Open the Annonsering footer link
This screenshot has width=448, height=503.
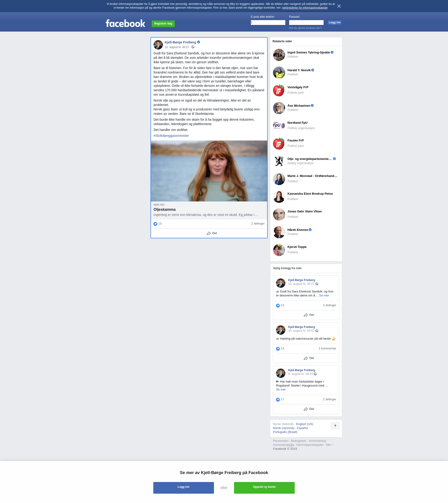pos(317,441)
